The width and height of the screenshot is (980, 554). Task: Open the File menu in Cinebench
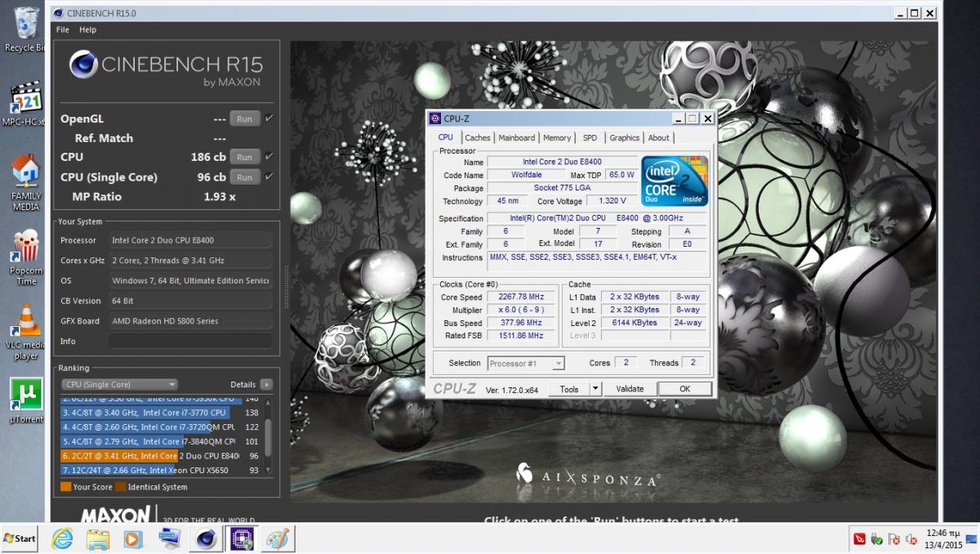[63, 29]
